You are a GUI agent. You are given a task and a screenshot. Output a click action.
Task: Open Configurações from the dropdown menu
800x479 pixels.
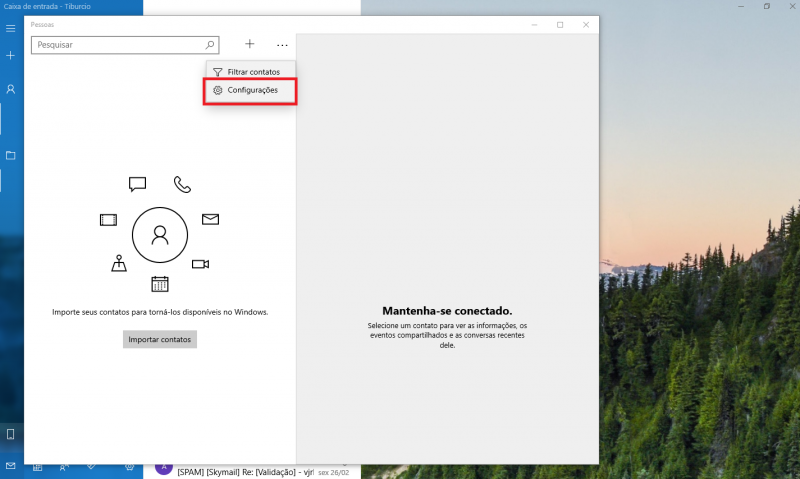click(x=251, y=90)
